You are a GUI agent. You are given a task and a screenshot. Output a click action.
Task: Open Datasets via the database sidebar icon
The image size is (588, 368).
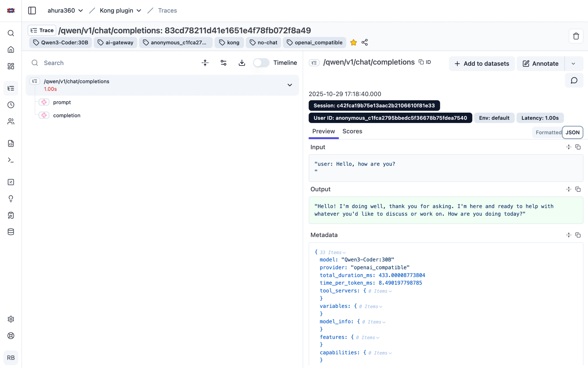click(11, 231)
